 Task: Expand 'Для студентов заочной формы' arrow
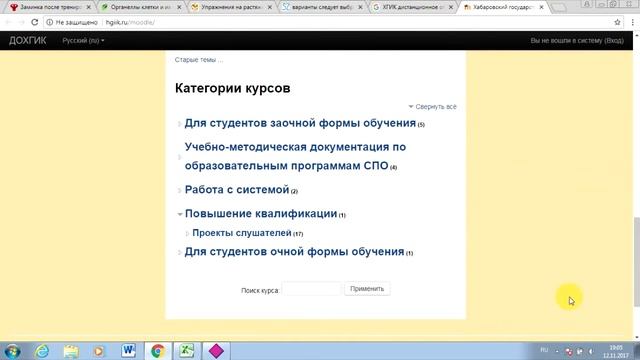[x=179, y=124]
